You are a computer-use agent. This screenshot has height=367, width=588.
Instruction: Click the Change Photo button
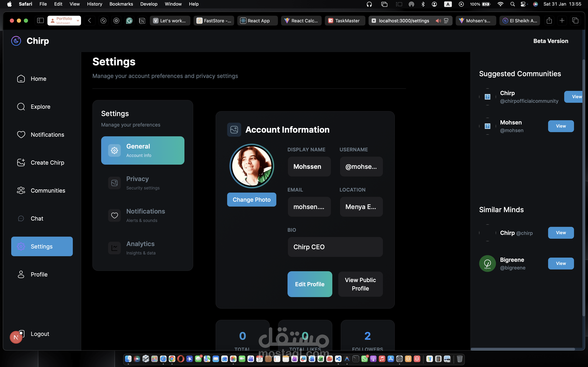pyautogui.click(x=251, y=200)
